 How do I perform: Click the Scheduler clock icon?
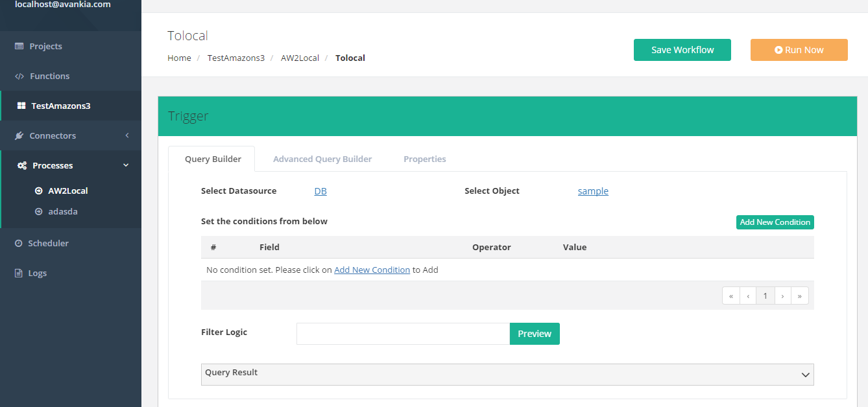pyautogui.click(x=18, y=244)
